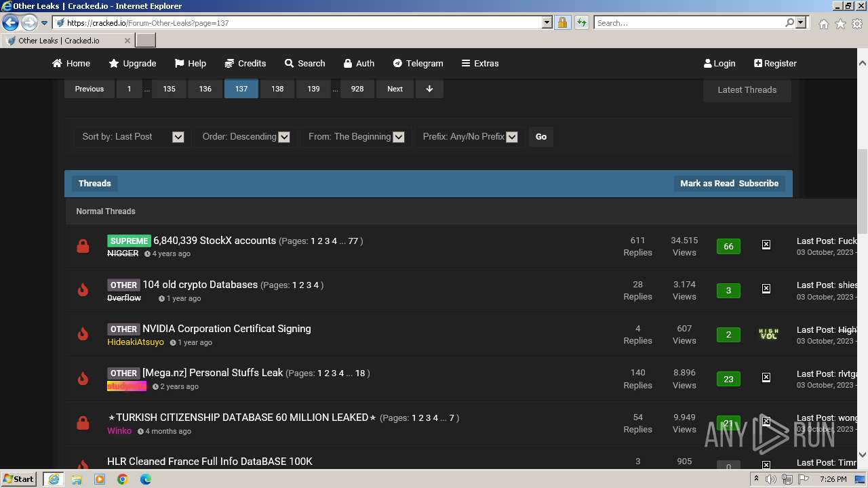Click the down-arrow jump button in pagination
Viewport: 868px width, 488px height.
429,89
